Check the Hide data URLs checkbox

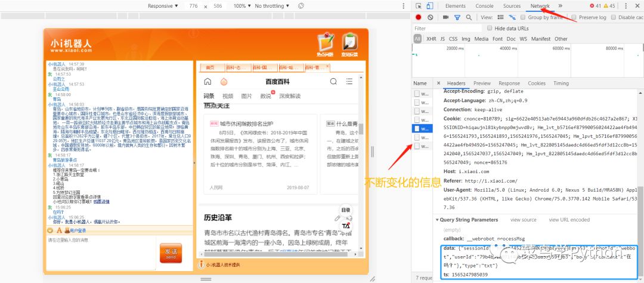click(x=490, y=29)
